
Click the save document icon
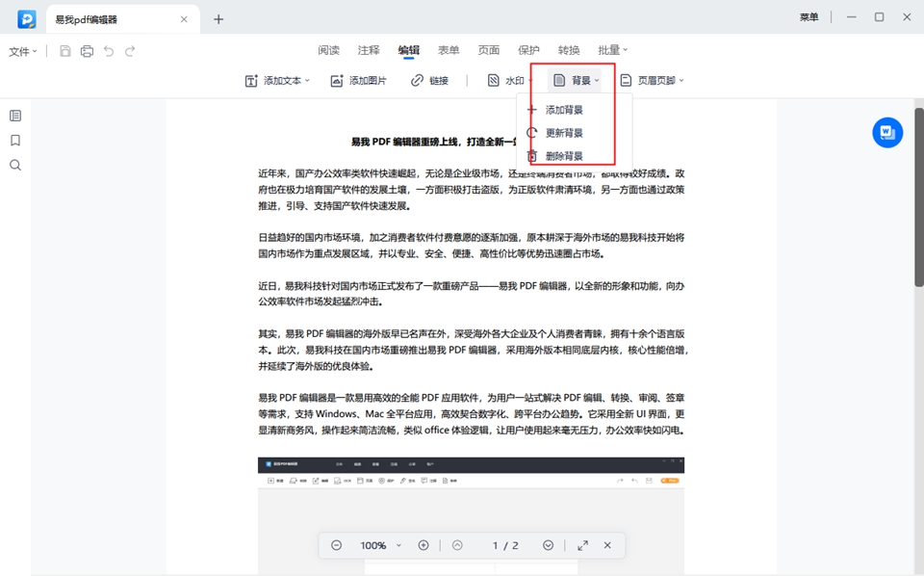pyautogui.click(x=65, y=51)
